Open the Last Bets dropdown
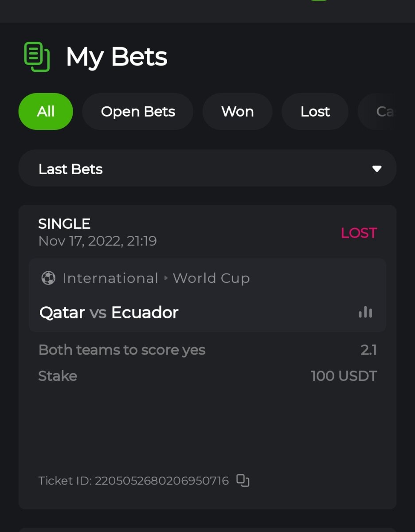Image resolution: width=415 pixels, height=532 pixels. [207, 169]
